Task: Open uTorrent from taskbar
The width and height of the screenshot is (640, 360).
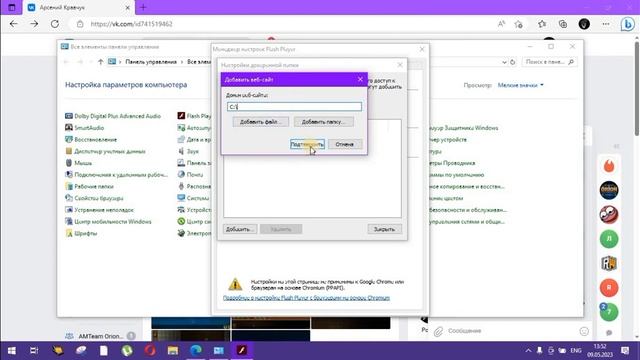Action: click(127, 351)
